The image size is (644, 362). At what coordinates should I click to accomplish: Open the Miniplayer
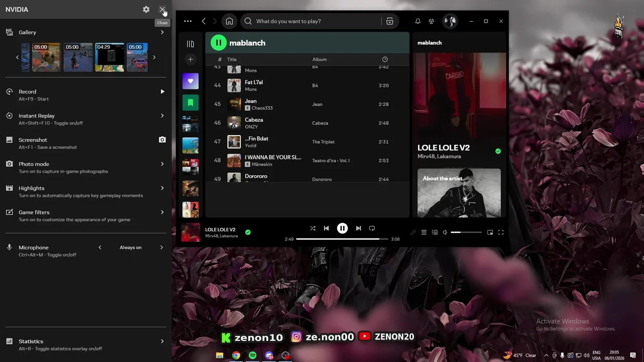490,232
